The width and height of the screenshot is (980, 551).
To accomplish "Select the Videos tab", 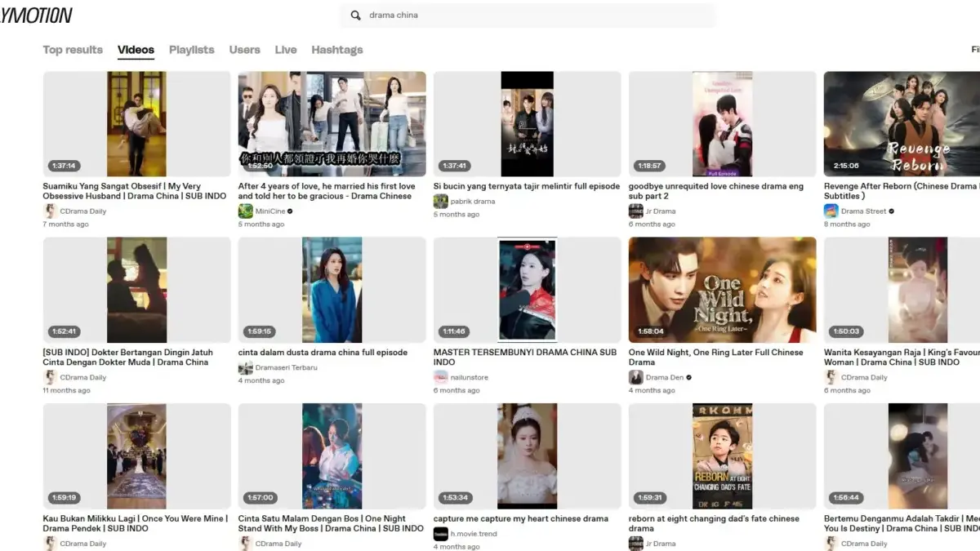I will coord(136,50).
